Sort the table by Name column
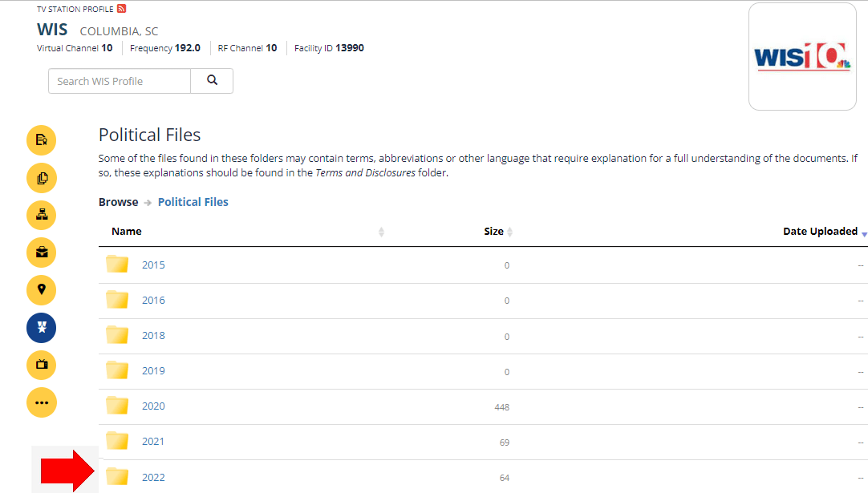 point(127,232)
